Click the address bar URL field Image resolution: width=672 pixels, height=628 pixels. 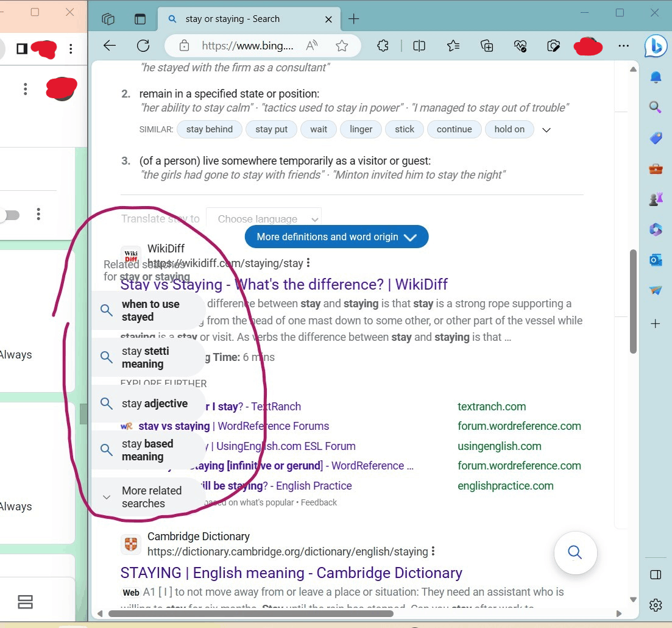point(248,46)
